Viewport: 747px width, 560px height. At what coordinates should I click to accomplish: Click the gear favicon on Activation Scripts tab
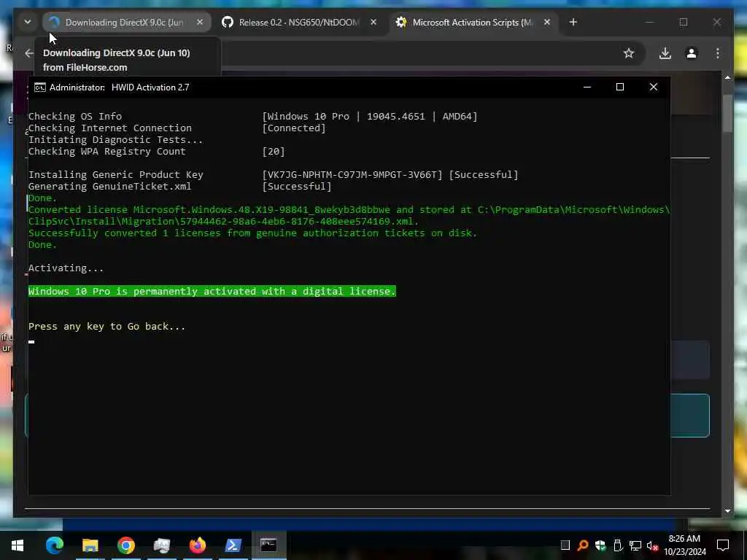tap(401, 22)
